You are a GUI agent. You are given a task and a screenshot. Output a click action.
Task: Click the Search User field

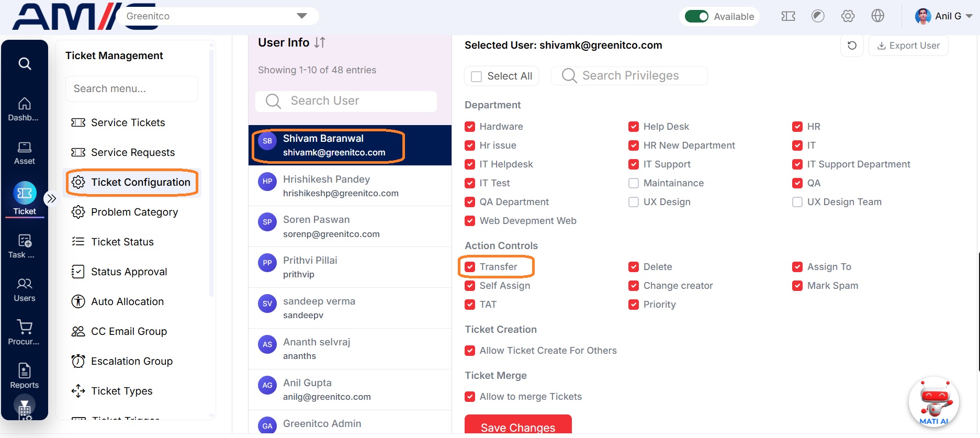346,101
